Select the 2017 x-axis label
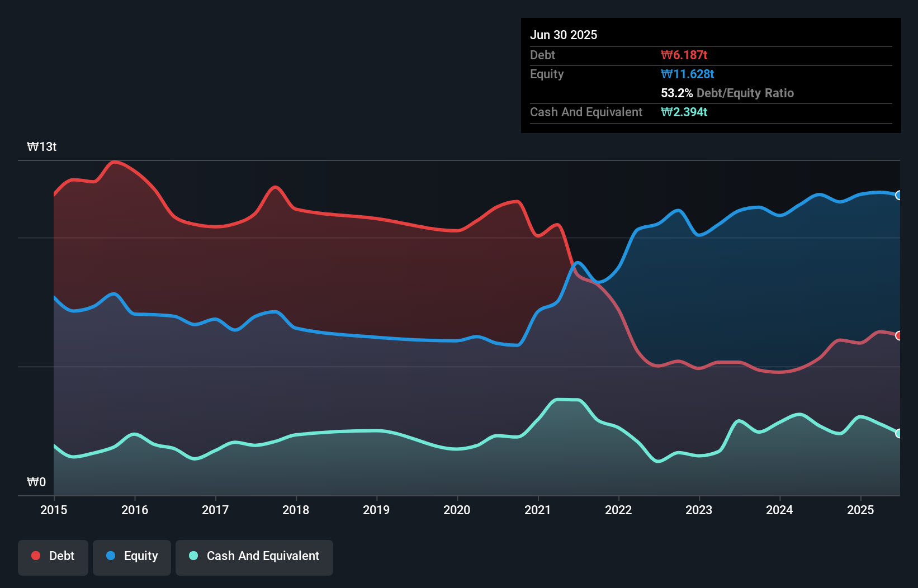This screenshot has width=918, height=588. click(215, 510)
